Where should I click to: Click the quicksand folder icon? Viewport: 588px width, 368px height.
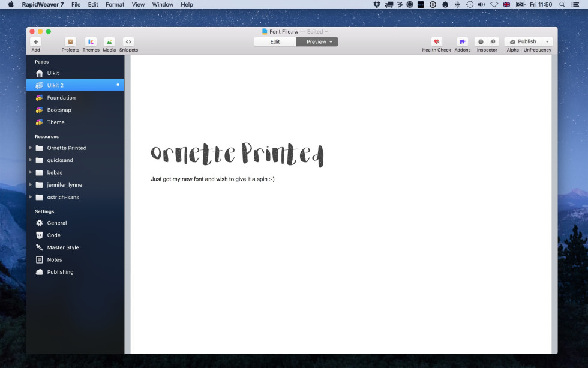tap(40, 160)
